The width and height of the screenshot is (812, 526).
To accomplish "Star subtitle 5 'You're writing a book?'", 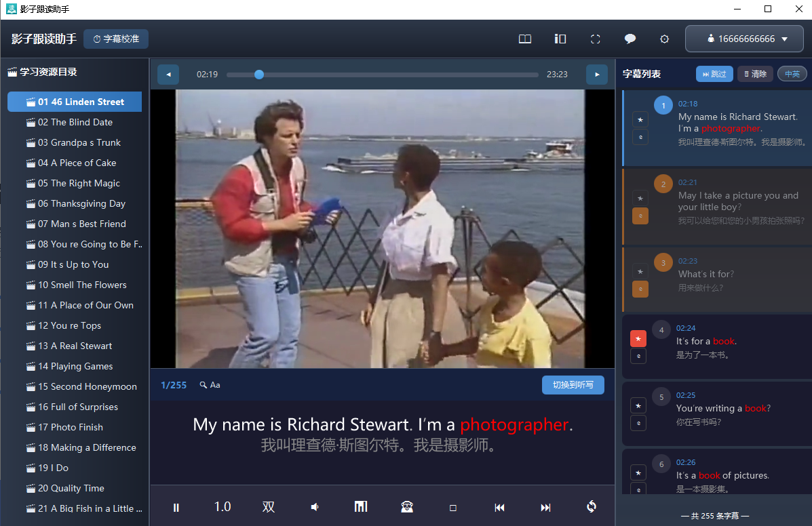I will point(638,406).
